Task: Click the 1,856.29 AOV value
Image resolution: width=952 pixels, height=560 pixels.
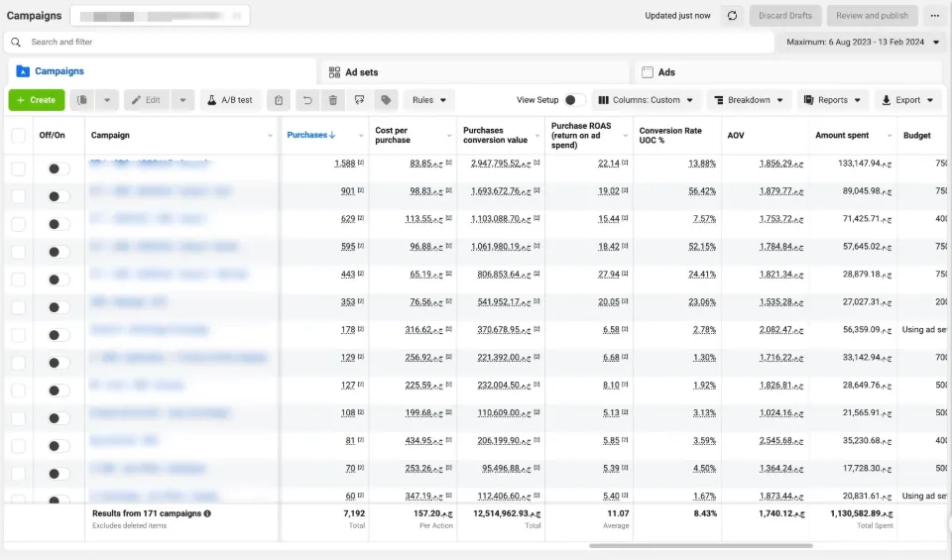Action: pyautogui.click(x=780, y=164)
